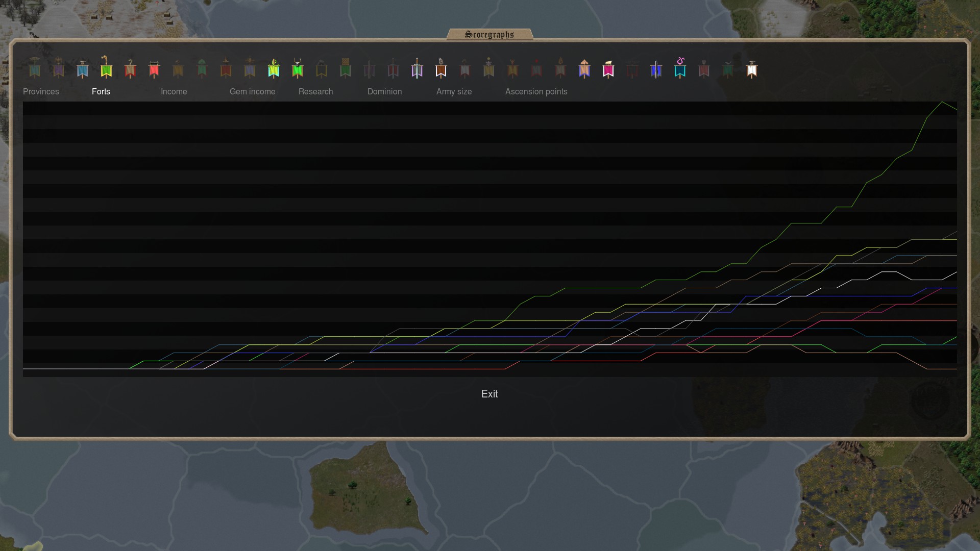
Task: Toggle the dim dark red banner between the green and slate-blue banners
Action: click(226, 67)
